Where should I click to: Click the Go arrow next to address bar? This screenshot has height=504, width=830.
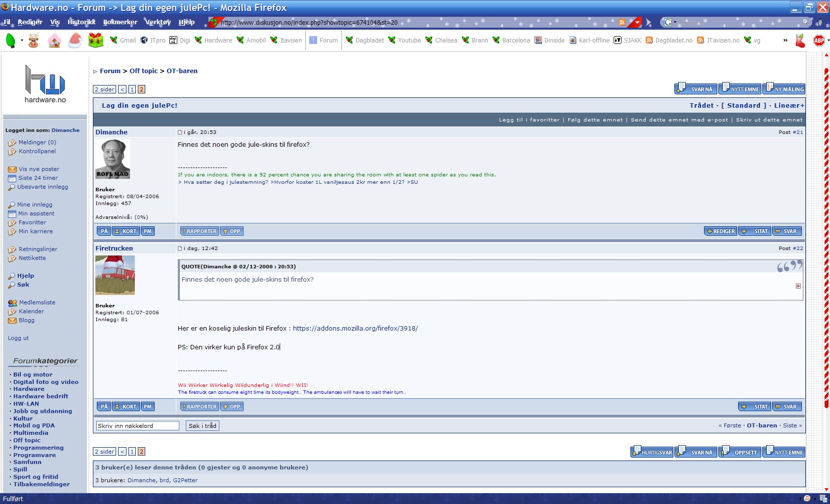tap(649, 22)
